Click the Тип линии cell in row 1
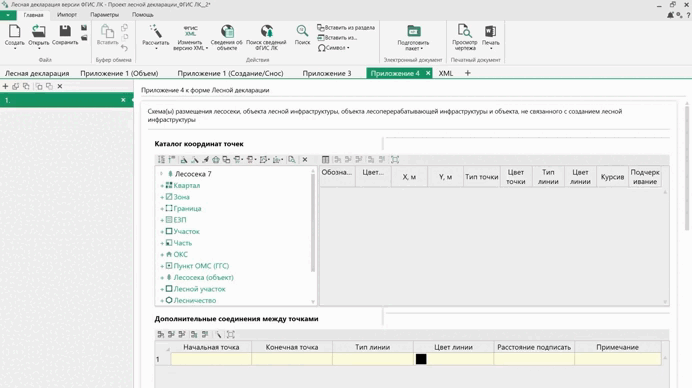Screen dimensions: 692x388 372,359
